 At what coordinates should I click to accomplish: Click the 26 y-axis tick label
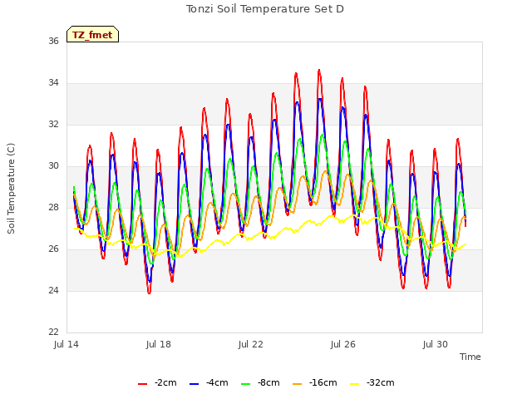coord(53,249)
